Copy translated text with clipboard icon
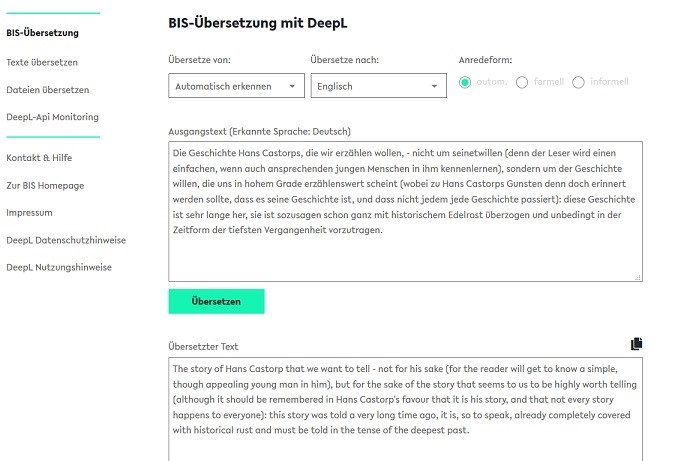699x461 pixels. point(637,344)
